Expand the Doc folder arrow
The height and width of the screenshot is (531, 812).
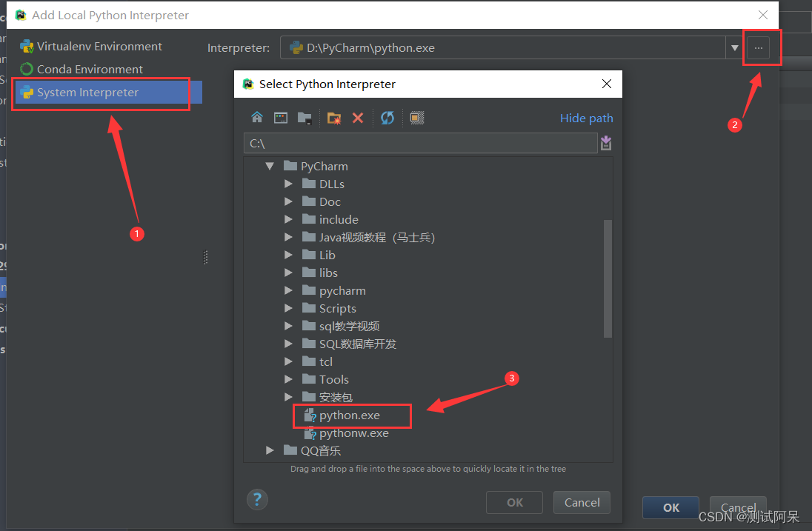click(x=288, y=201)
